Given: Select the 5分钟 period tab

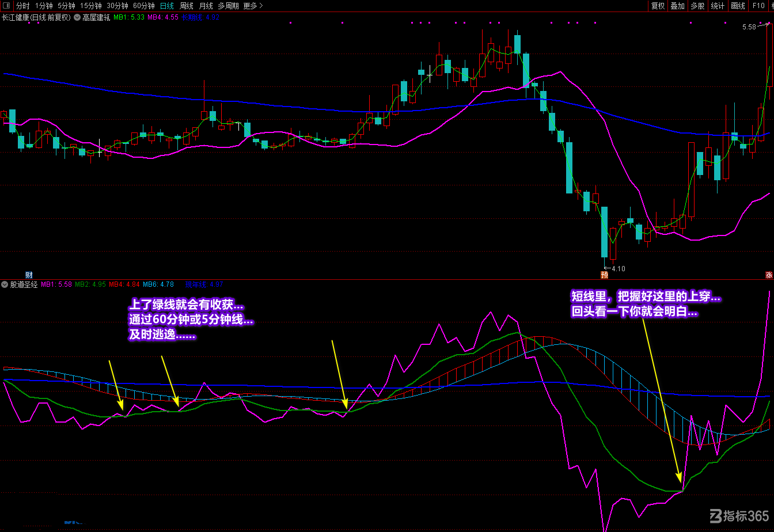Looking at the screenshot, I should pos(66,6).
